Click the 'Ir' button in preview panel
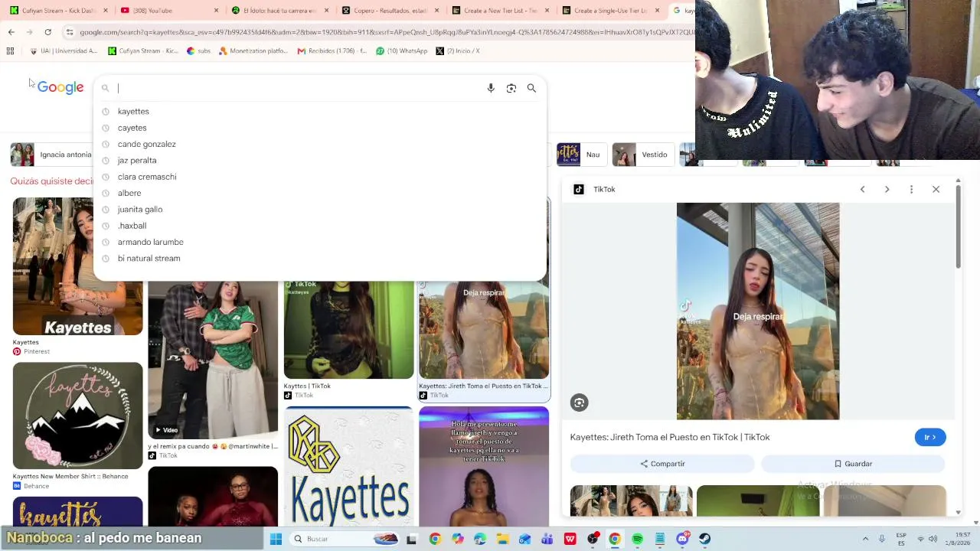This screenshot has width=980, height=551. pos(930,437)
